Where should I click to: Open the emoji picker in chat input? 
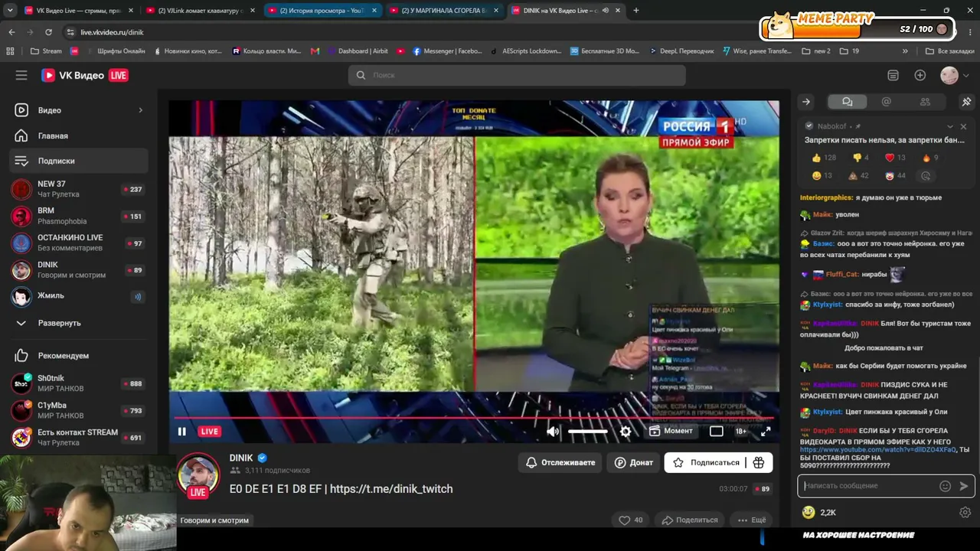click(x=945, y=486)
